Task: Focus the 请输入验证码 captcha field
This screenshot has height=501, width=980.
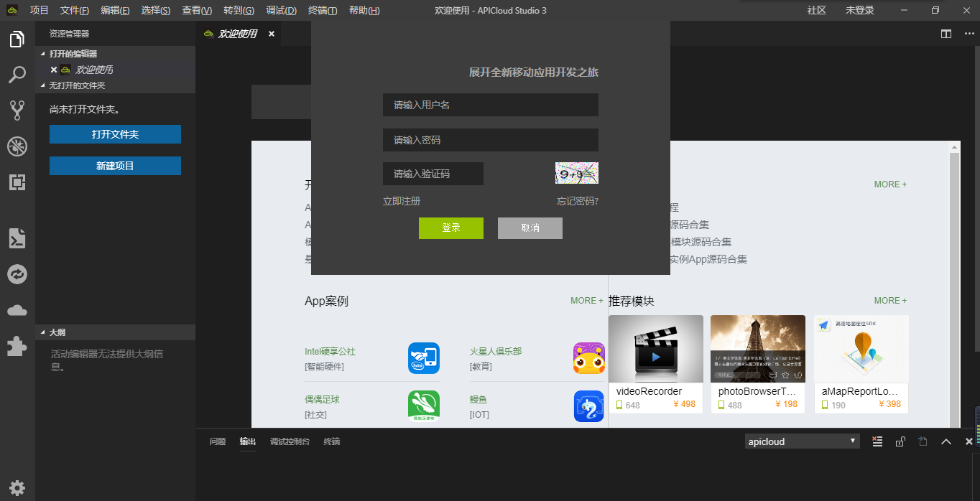Action: [433, 174]
